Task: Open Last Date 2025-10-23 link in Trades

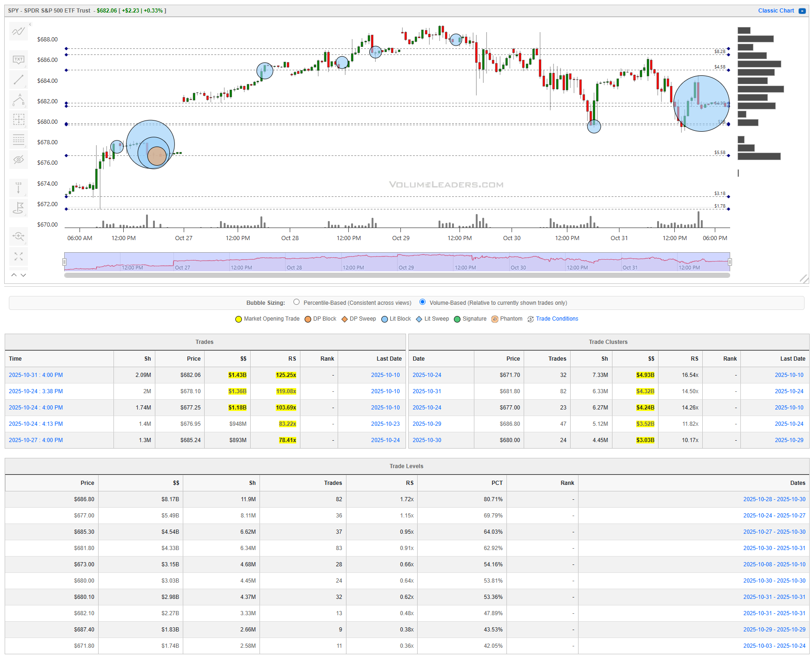Action: tap(385, 424)
